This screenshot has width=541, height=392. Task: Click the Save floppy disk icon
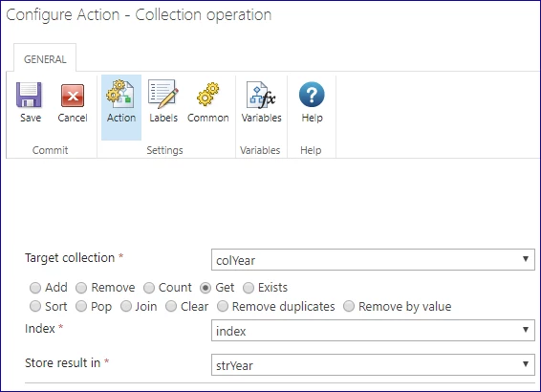(x=30, y=95)
